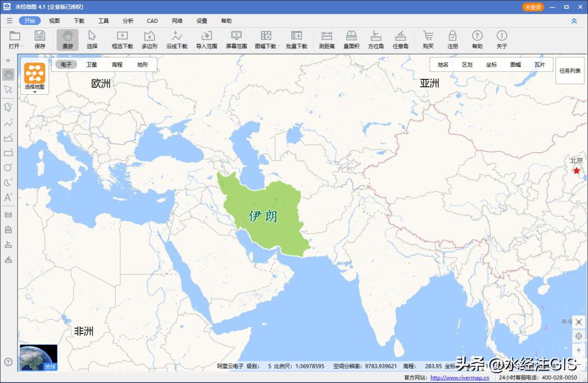Activate 量面积 area measure tool

(351, 40)
